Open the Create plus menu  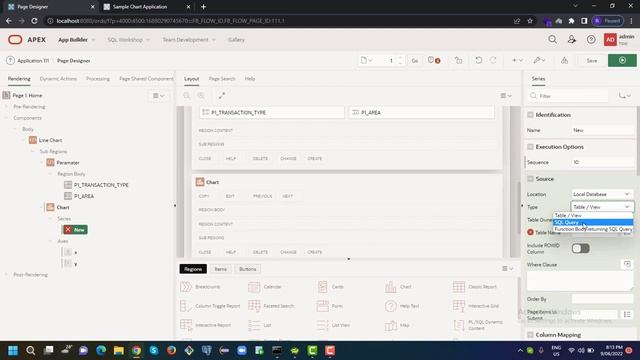pyautogui.click(x=517, y=60)
